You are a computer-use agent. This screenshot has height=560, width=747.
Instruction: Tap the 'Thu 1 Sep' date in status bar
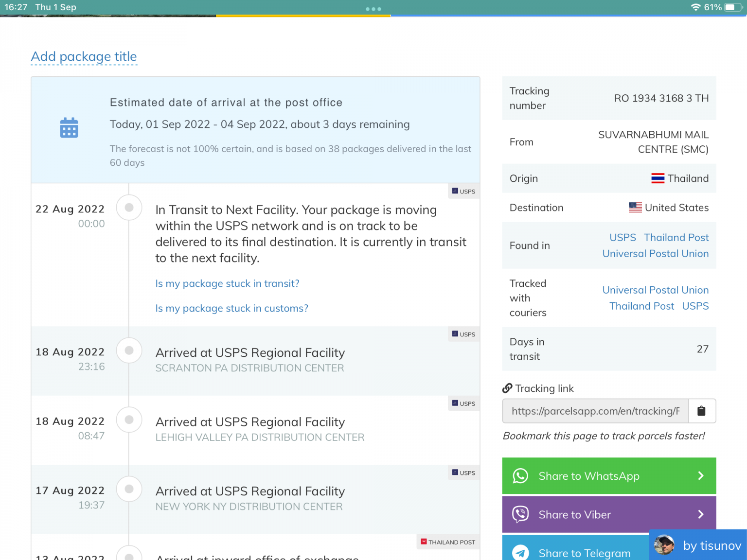coord(55,7)
